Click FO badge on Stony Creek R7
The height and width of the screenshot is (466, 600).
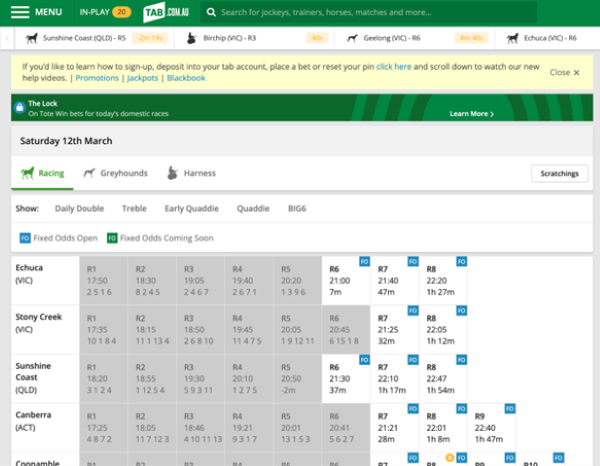tap(413, 311)
